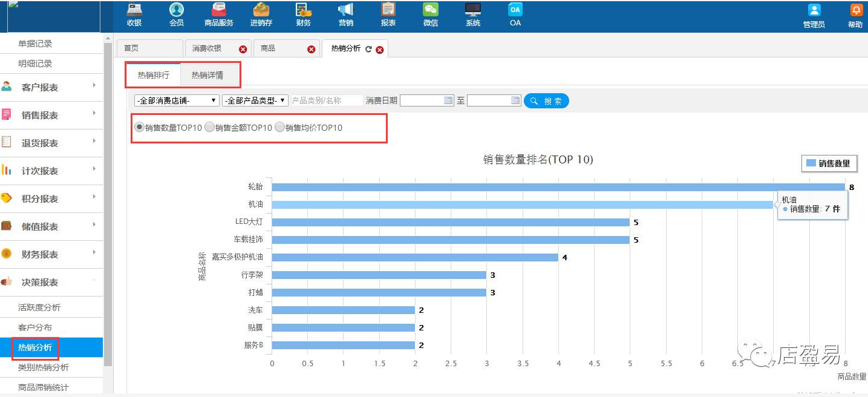Open the 进销存 inventory module icon
Viewport: 868px width, 397px height.
(261, 10)
